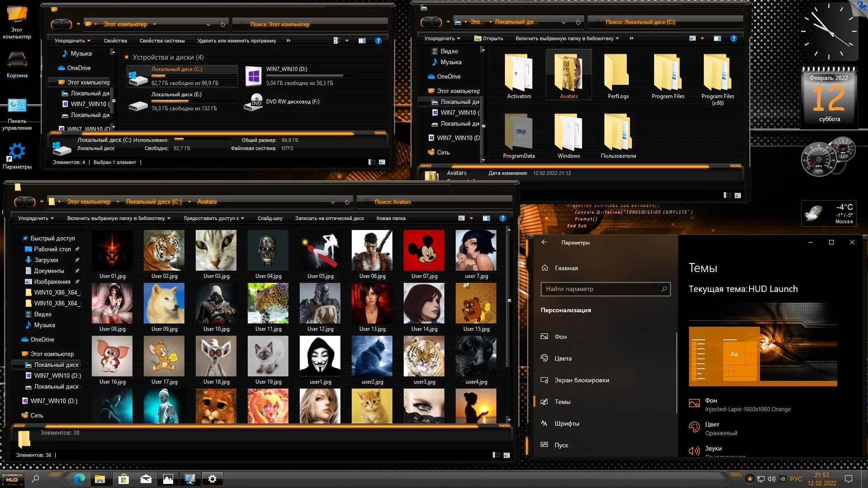
Task: Click the Microsoft Store taskbar icon
Action: 123,479
